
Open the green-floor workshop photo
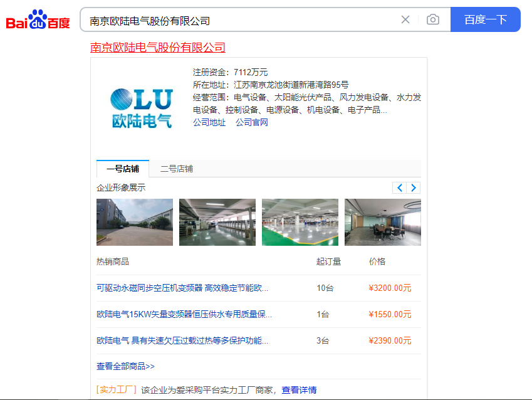[300, 222]
